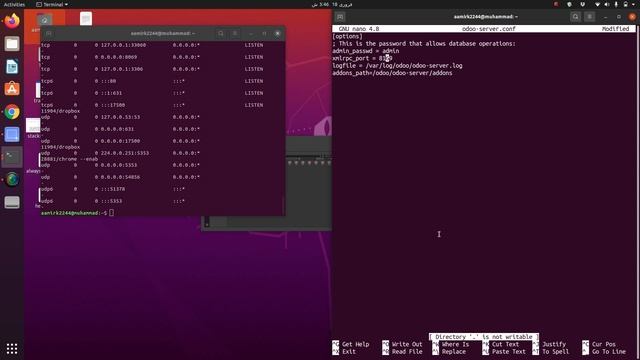The image size is (640, 360).
Task: Open the Files manager in the dock
Action: (12, 43)
